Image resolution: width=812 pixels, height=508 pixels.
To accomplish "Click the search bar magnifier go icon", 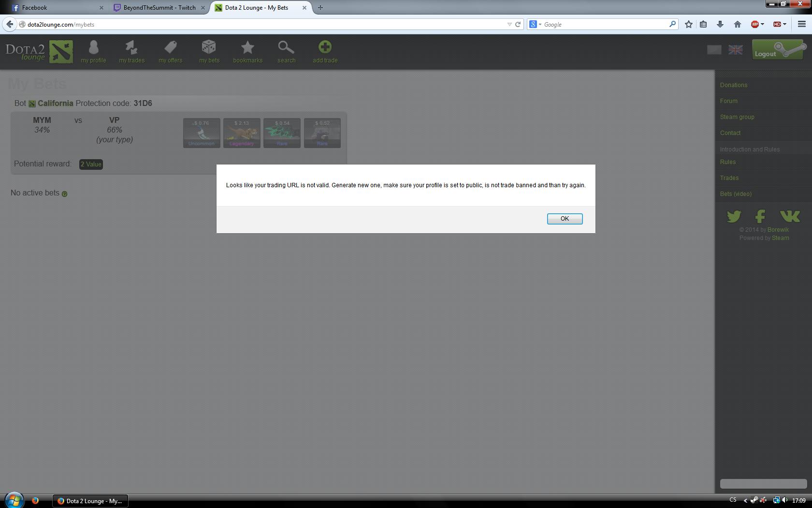I will (672, 24).
